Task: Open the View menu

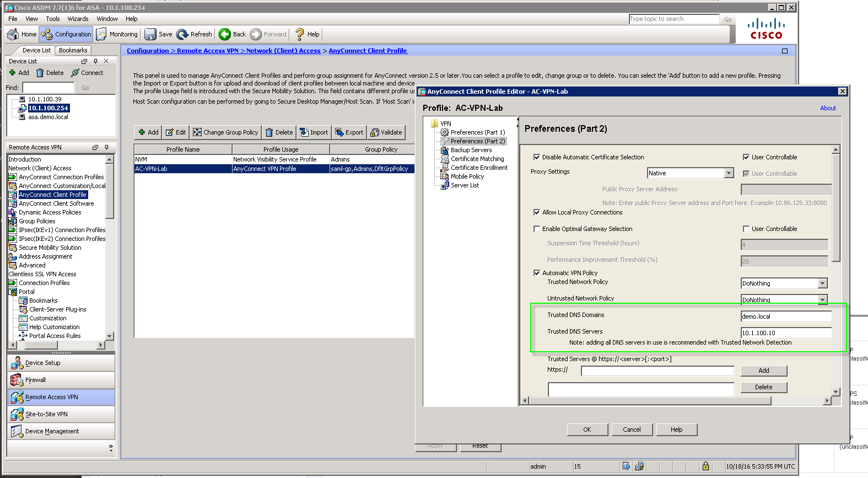Action: (x=31, y=19)
